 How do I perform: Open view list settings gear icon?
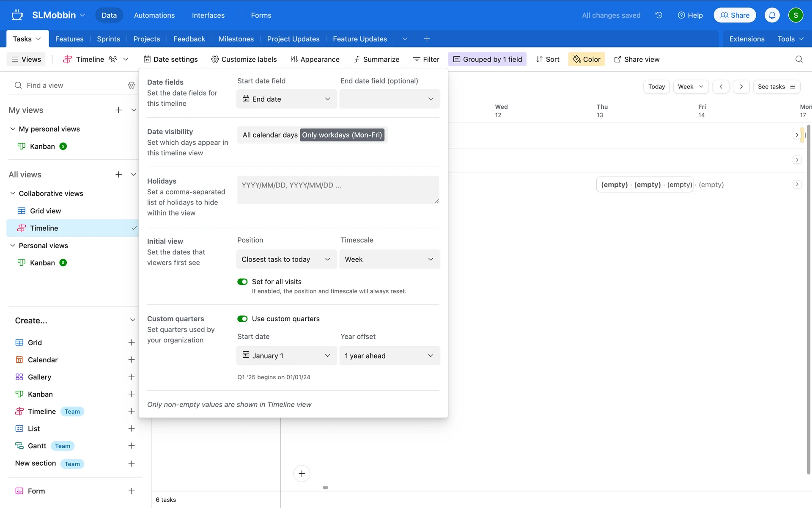pyautogui.click(x=132, y=86)
